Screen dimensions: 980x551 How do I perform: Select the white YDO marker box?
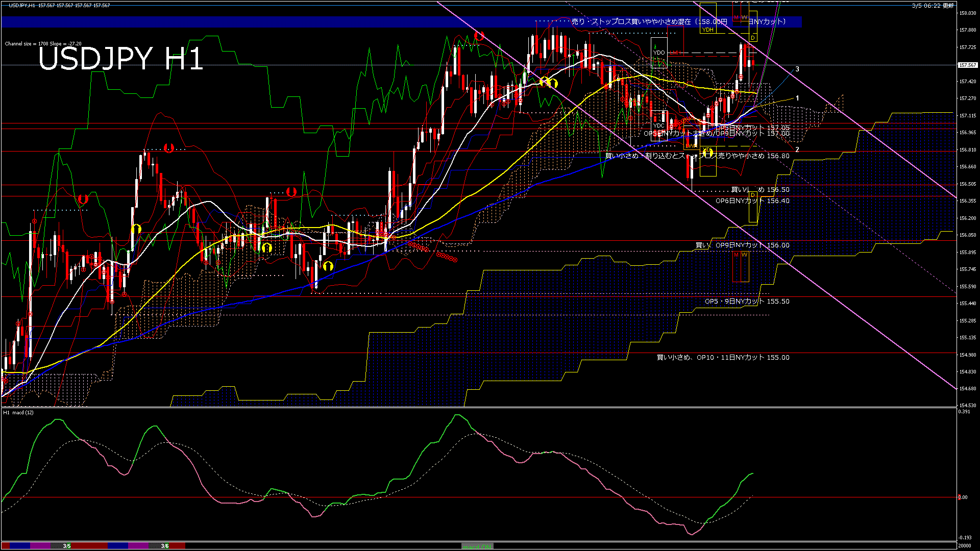pos(659,53)
